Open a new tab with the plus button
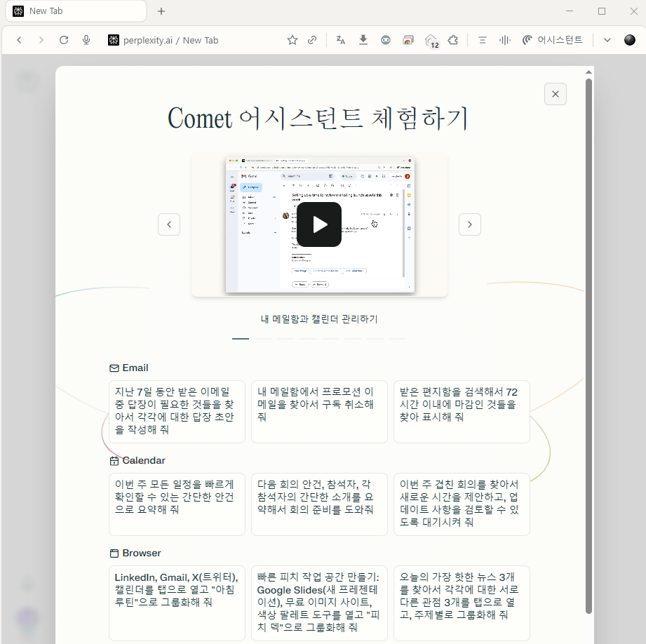 pyautogui.click(x=161, y=11)
